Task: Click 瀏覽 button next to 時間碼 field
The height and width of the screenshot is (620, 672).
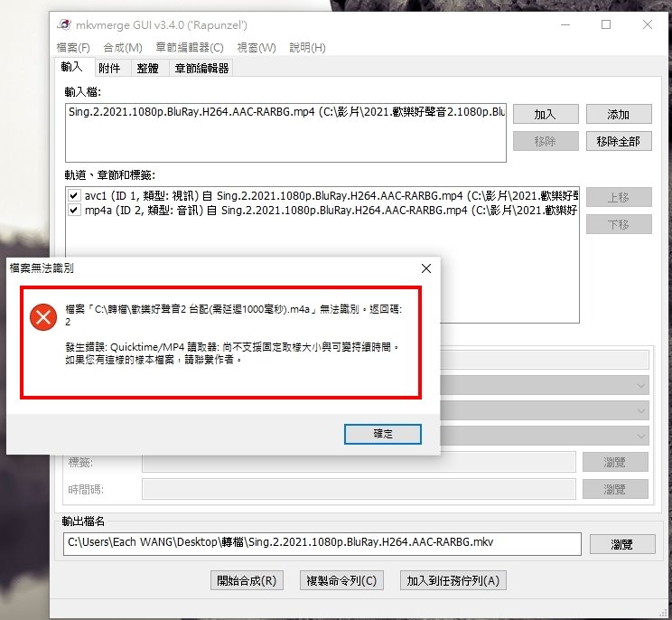Action: point(615,489)
